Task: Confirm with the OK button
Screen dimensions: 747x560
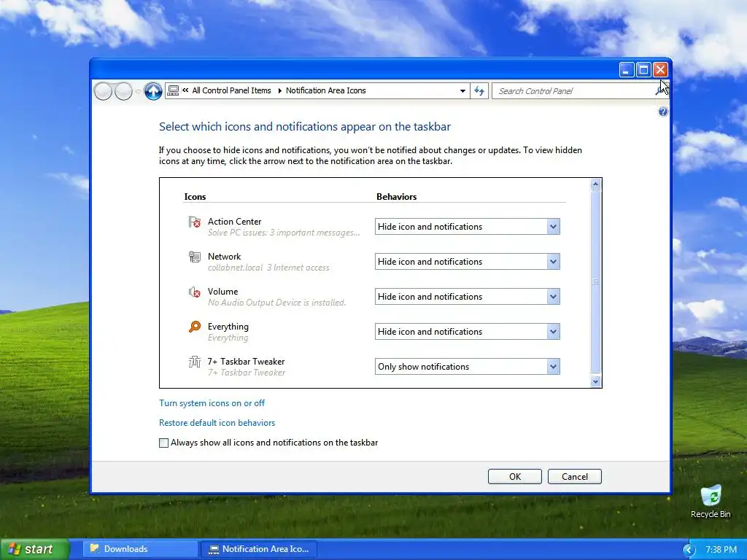Action: (x=514, y=477)
